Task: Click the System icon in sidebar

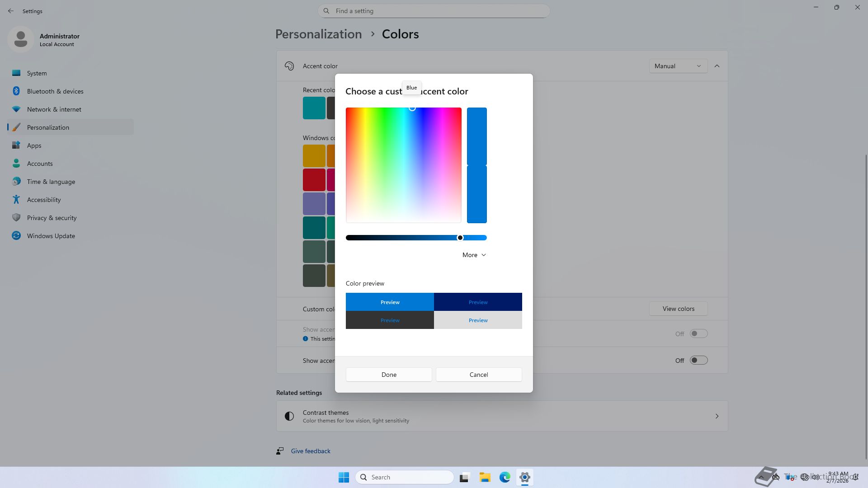Action: pyautogui.click(x=16, y=73)
